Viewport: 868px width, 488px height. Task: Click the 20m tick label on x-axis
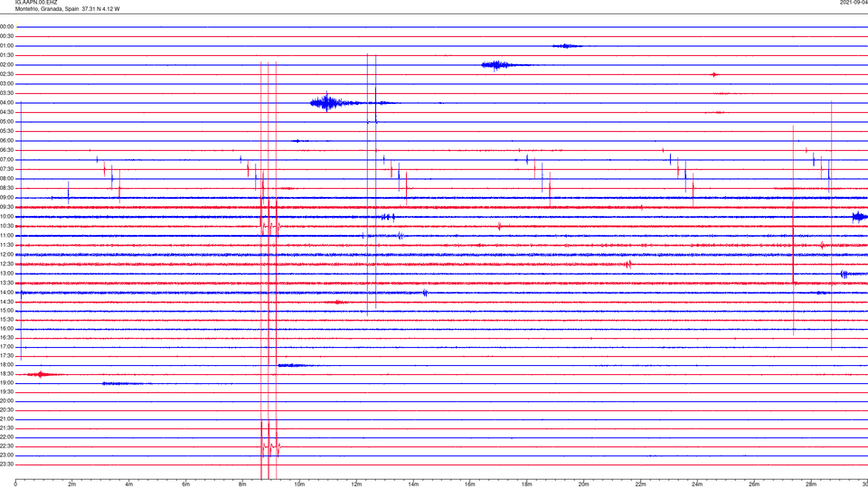click(583, 484)
